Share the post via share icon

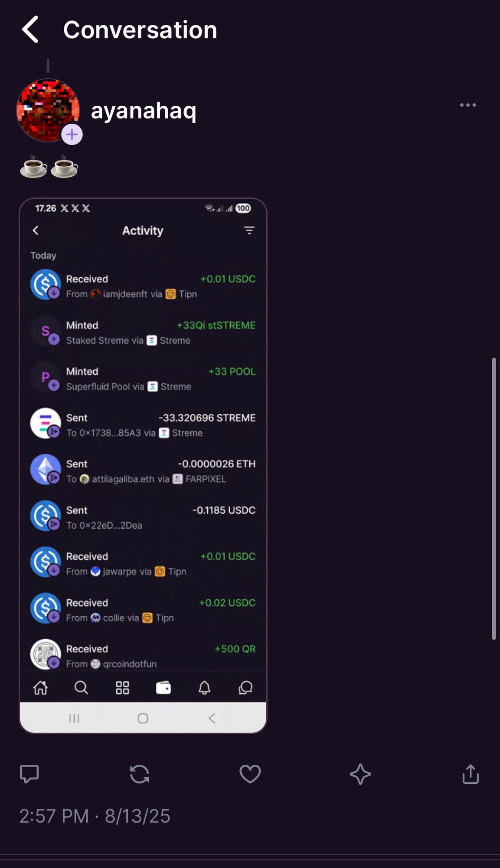471,774
